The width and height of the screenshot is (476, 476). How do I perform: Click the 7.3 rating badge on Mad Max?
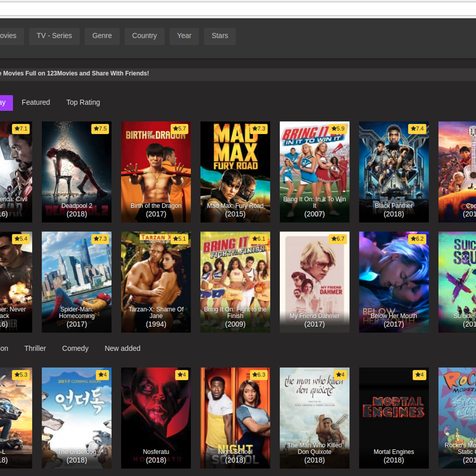pos(259,129)
